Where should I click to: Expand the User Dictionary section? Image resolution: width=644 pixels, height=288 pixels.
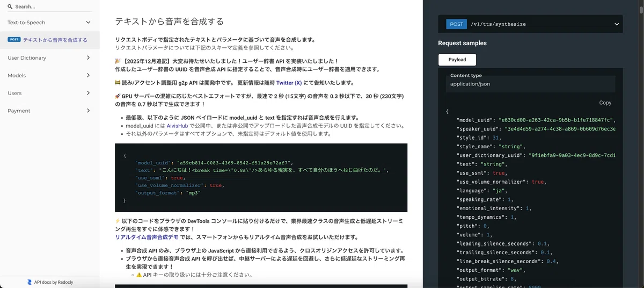click(49, 57)
